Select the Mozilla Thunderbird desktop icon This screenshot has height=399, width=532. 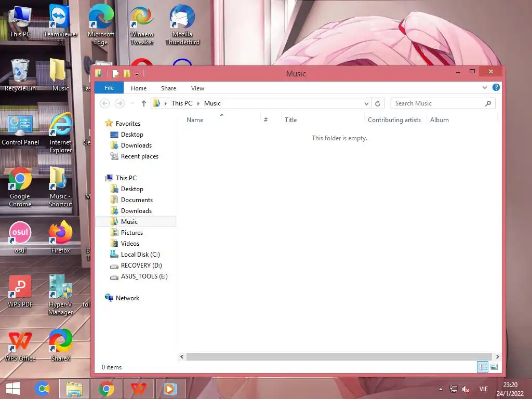tap(182, 25)
